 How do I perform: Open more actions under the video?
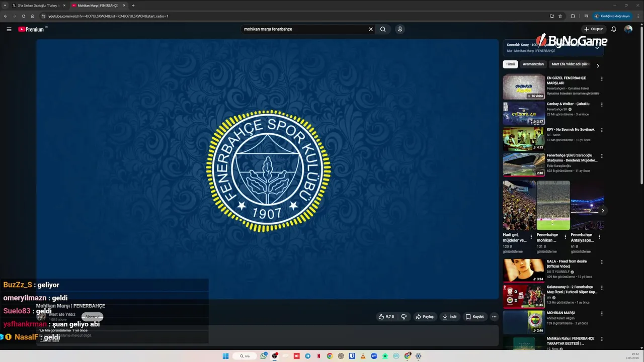(494, 317)
